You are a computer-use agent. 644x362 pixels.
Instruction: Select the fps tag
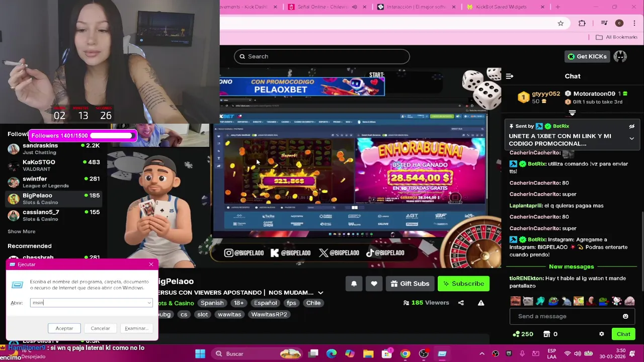pyautogui.click(x=291, y=303)
